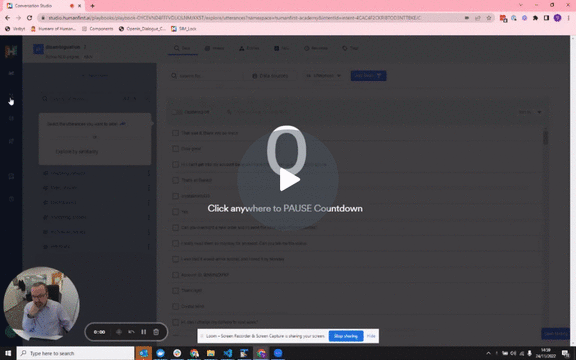Open the NLU tab

click(281, 48)
